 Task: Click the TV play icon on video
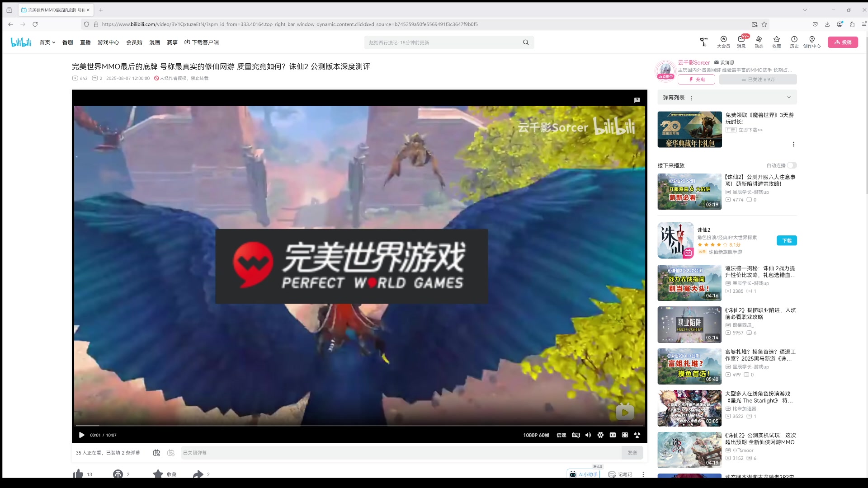point(625,411)
